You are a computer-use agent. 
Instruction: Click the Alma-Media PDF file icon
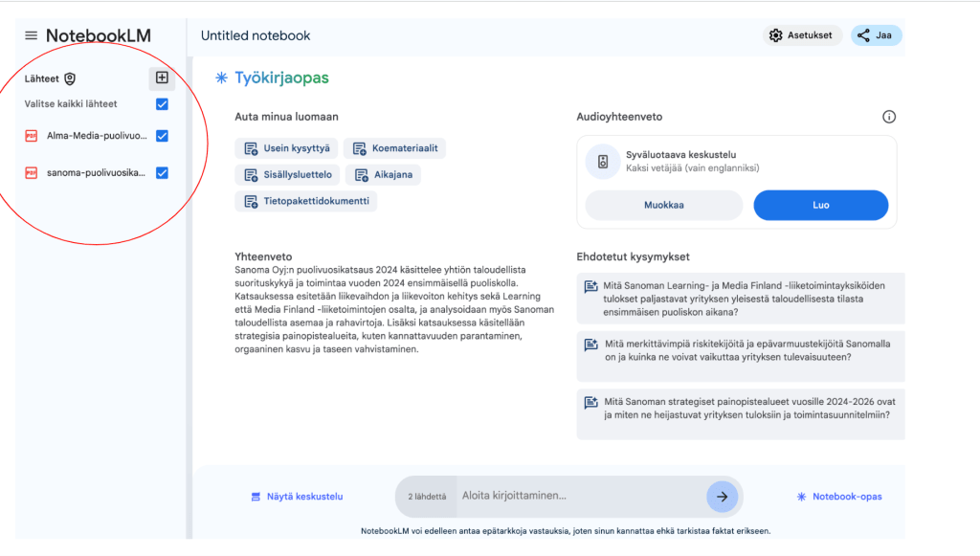[x=32, y=136]
